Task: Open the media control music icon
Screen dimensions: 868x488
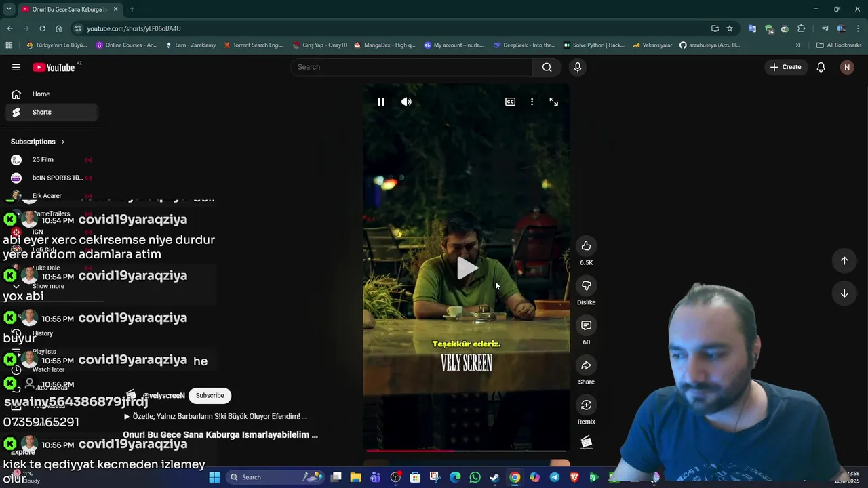Action: pos(825,28)
